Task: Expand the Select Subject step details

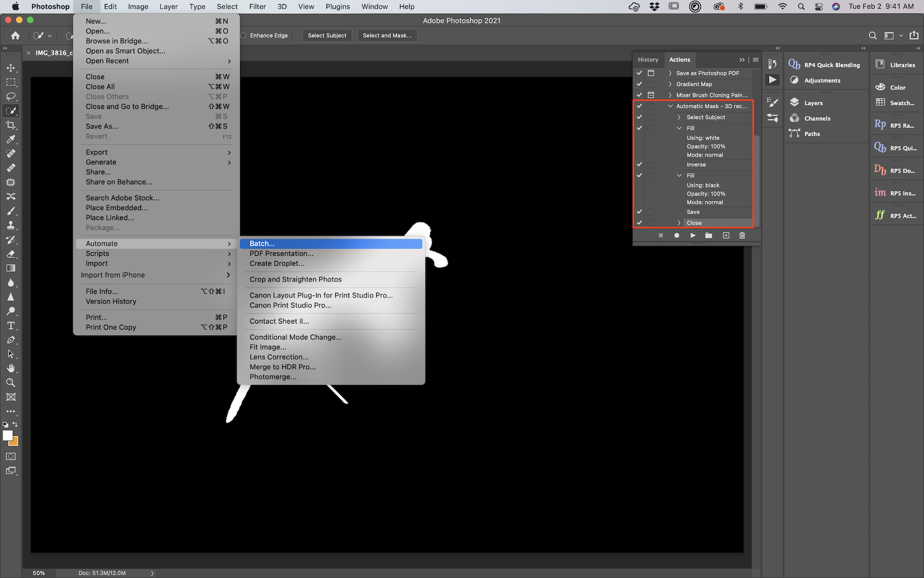Action: 679,117
